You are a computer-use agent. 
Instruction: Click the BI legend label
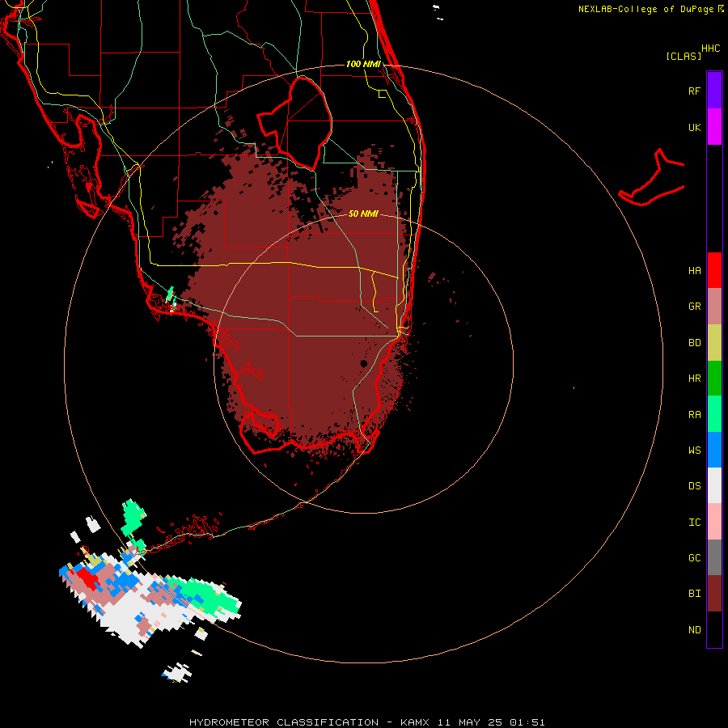pos(694,594)
